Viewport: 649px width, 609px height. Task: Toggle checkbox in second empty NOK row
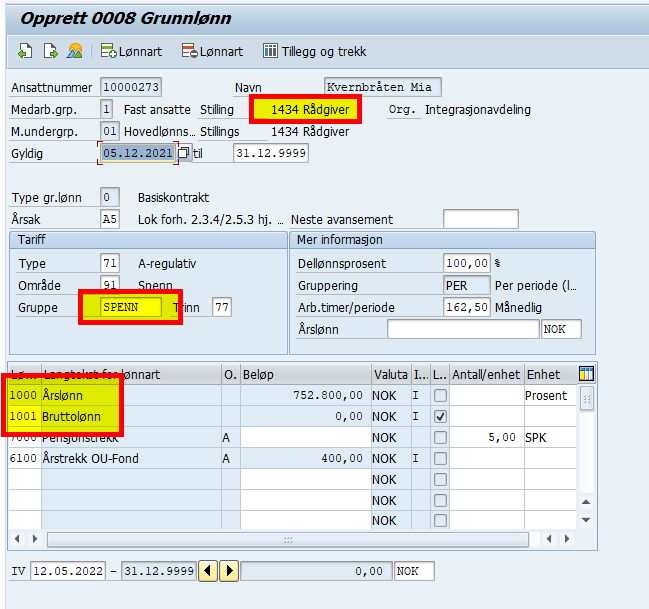(440, 501)
